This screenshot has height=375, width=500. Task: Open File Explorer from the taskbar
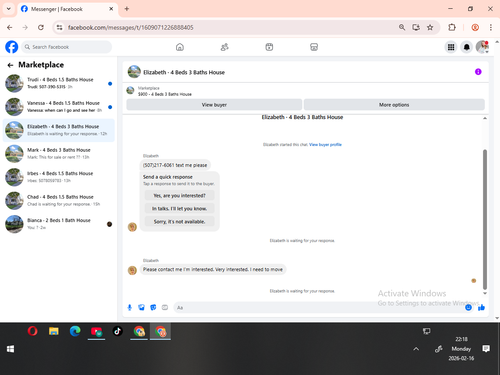point(54,331)
